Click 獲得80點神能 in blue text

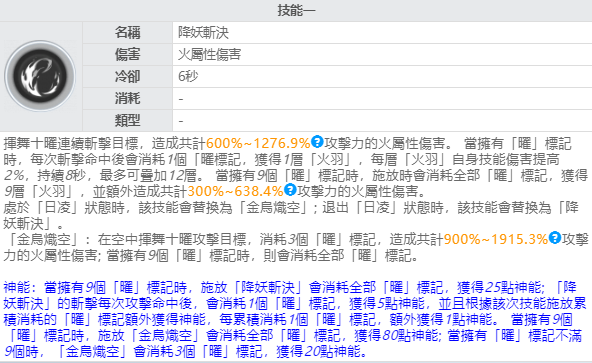point(396,335)
